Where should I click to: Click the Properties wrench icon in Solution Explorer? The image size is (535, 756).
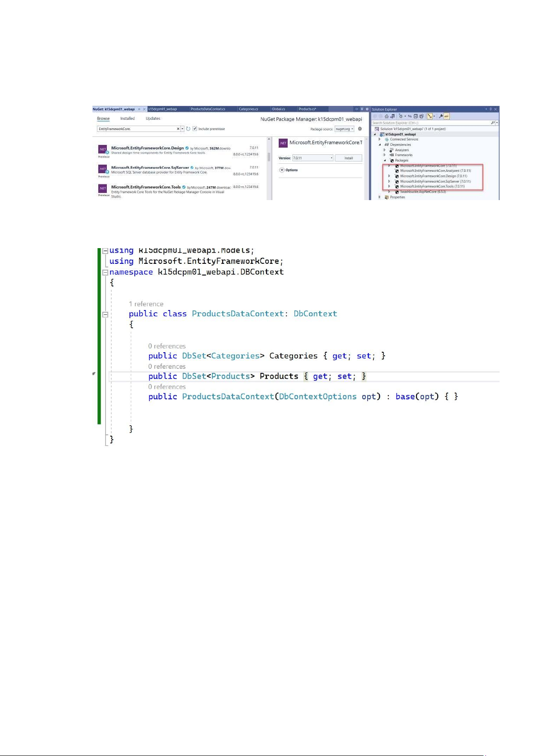441,116
